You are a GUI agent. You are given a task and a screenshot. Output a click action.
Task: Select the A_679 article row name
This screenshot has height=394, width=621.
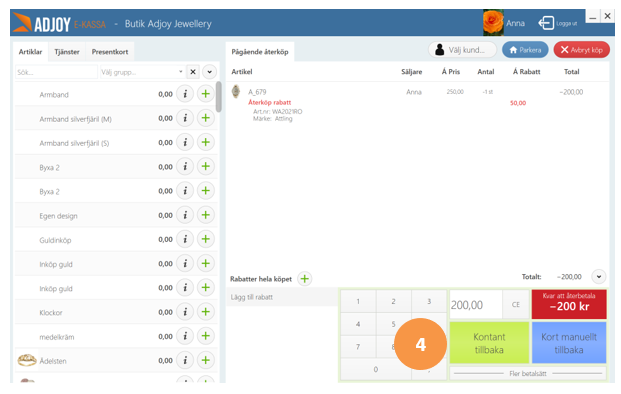(257, 92)
